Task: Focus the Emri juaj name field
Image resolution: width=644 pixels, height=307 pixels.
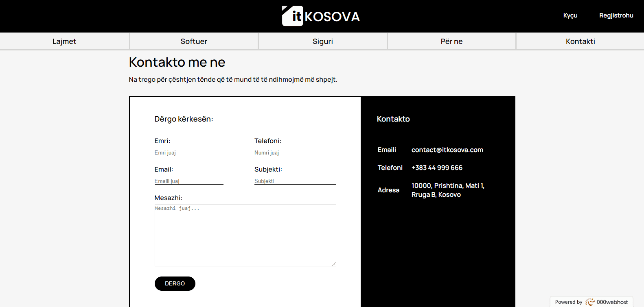Action: (x=189, y=152)
